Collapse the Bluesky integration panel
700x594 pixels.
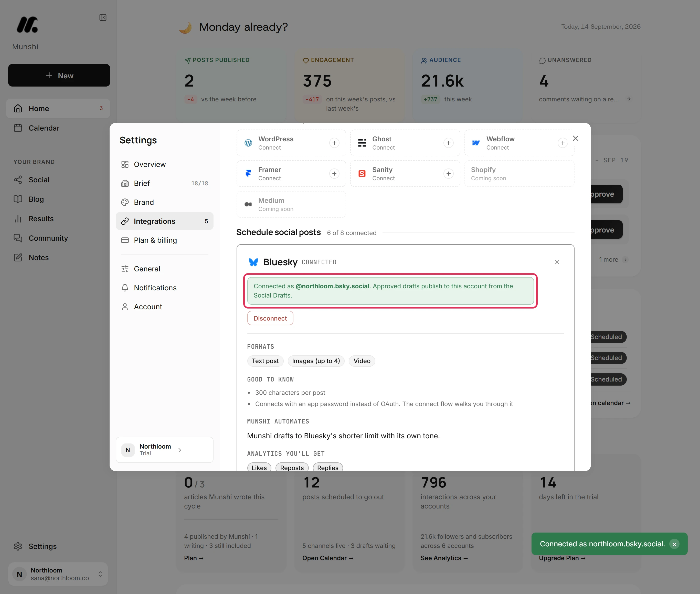point(557,262)
